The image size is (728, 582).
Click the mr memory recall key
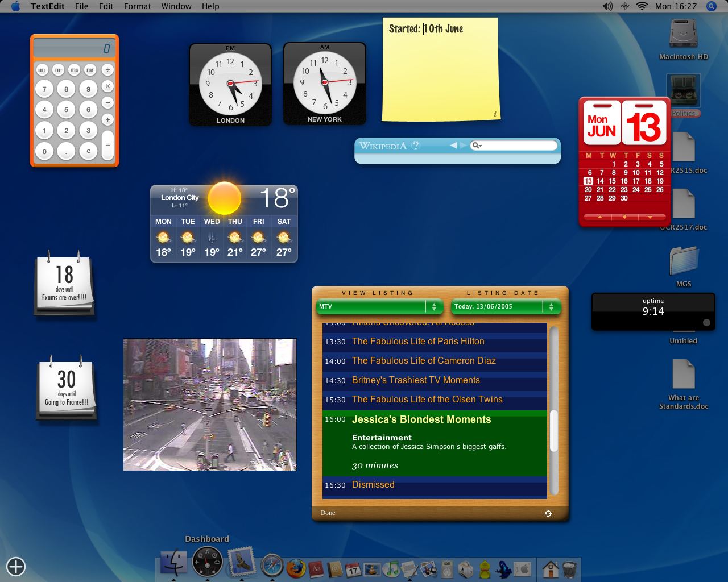click(90, 70)
